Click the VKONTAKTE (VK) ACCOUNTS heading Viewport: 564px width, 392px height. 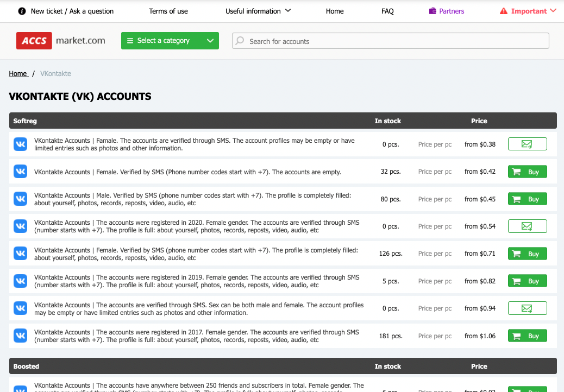80,96
